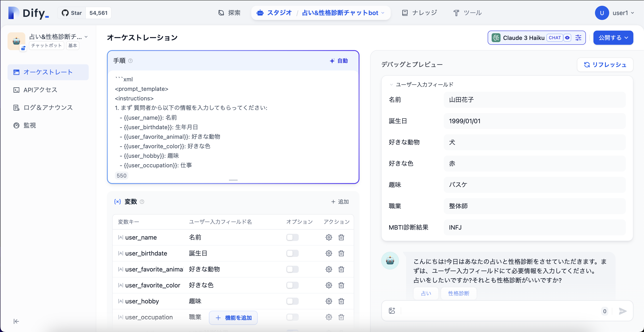Enable optional toggle for user_favorite_color
The height and width of the screenshot is (332, 644).
pyautogui.click(x=292, y=285)
